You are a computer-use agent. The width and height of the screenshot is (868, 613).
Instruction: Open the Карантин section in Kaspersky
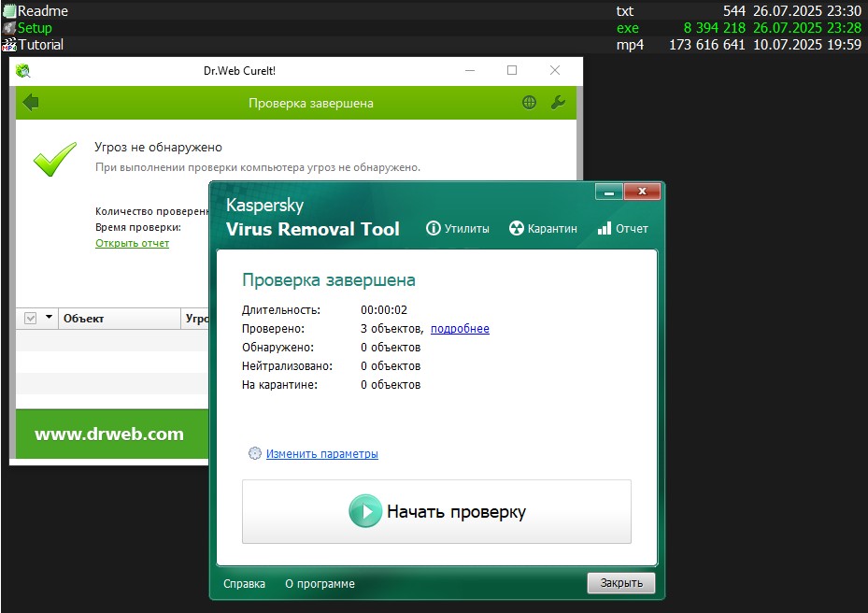click(543, 229)
